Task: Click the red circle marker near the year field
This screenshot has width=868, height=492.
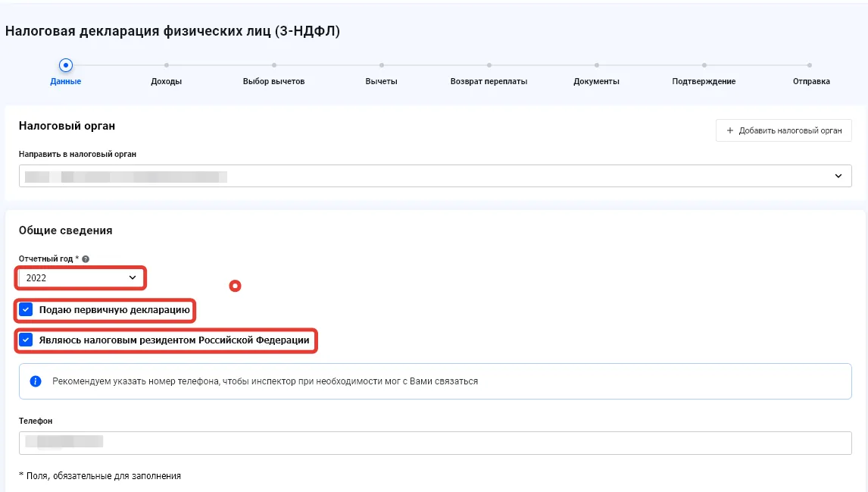Action: (236, 286)
